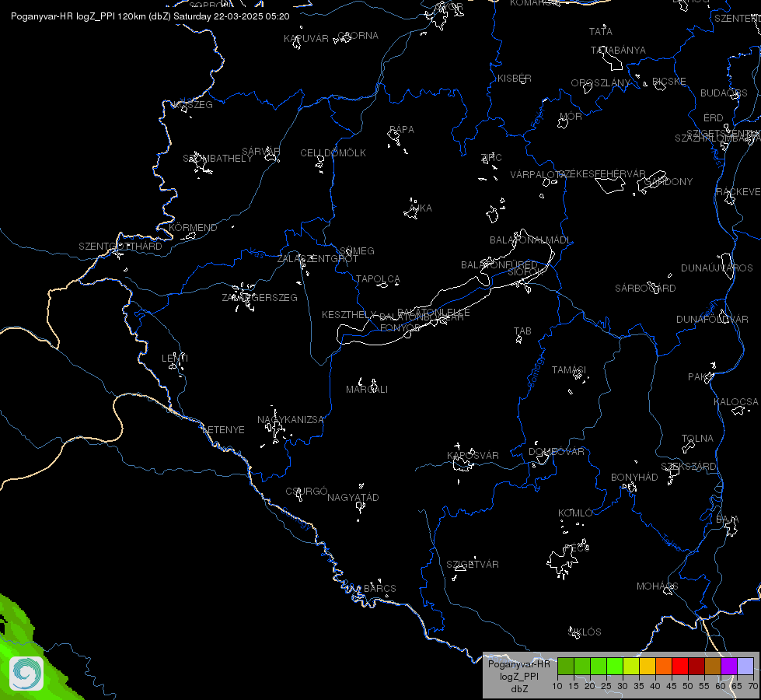Select the brown 55-60 dBZ swatch
Image resolution: width=761 pixels, height=700 pixels.
click(x=713, y=666)
